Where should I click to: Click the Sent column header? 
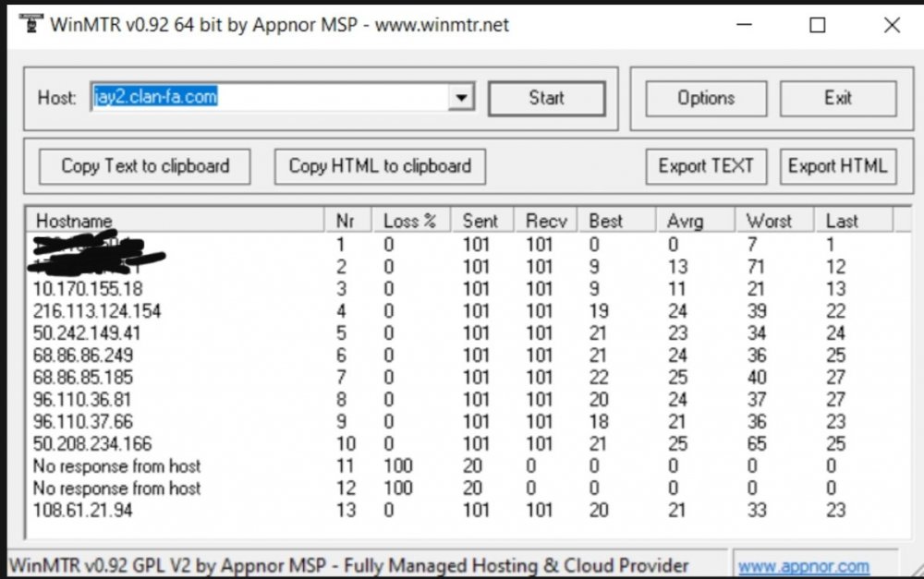482,221
